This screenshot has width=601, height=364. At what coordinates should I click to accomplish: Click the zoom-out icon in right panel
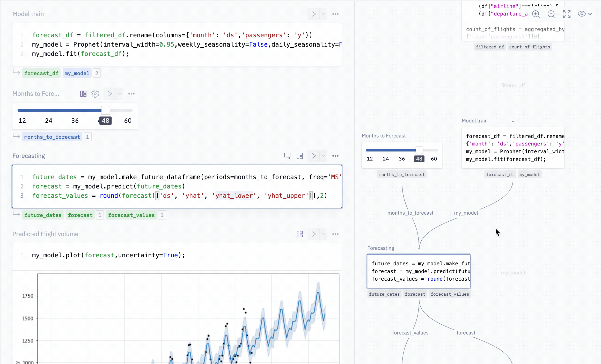(551, 14)
